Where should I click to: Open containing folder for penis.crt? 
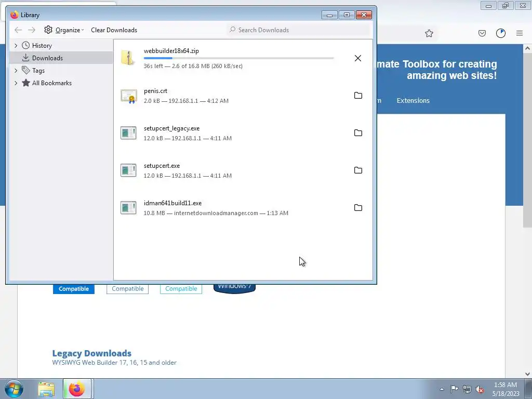pyautogui.click(x=358, y=96)
